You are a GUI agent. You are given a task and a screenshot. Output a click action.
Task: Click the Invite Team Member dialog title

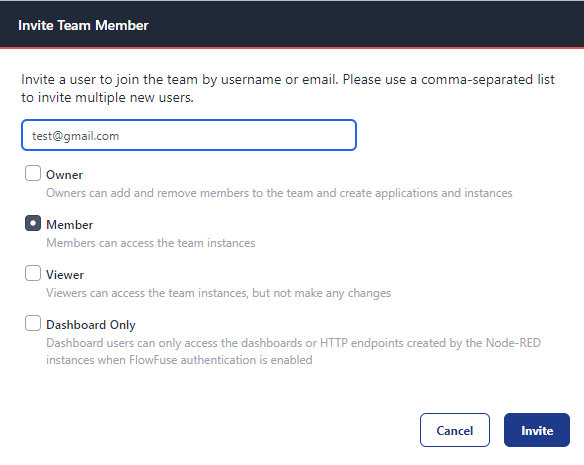[x=83, y=25]
